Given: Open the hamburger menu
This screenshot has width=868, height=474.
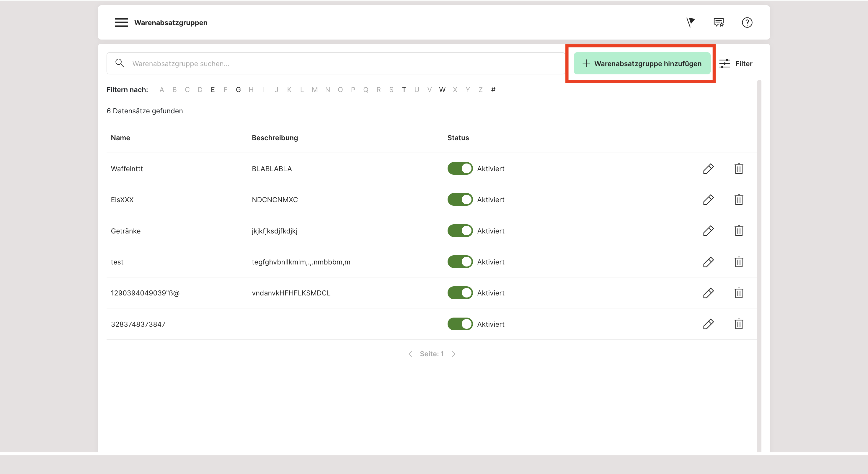Looking at the screenshot, I should point(121,22).
